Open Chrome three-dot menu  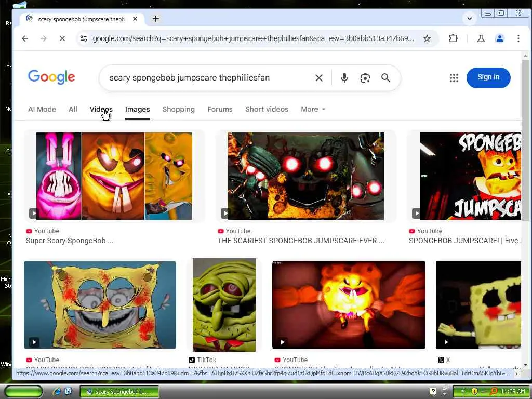click(x=518, y=38)
